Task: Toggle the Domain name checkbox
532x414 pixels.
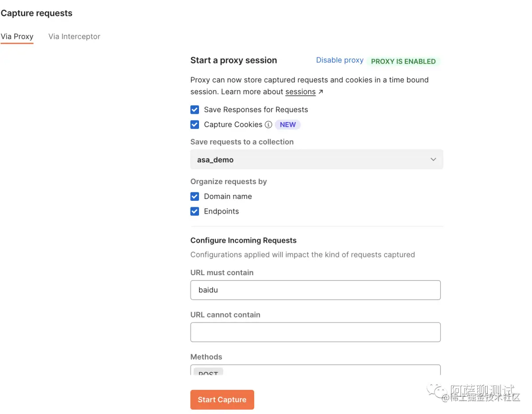Action: pyautogui.click(x=195, y=196)
